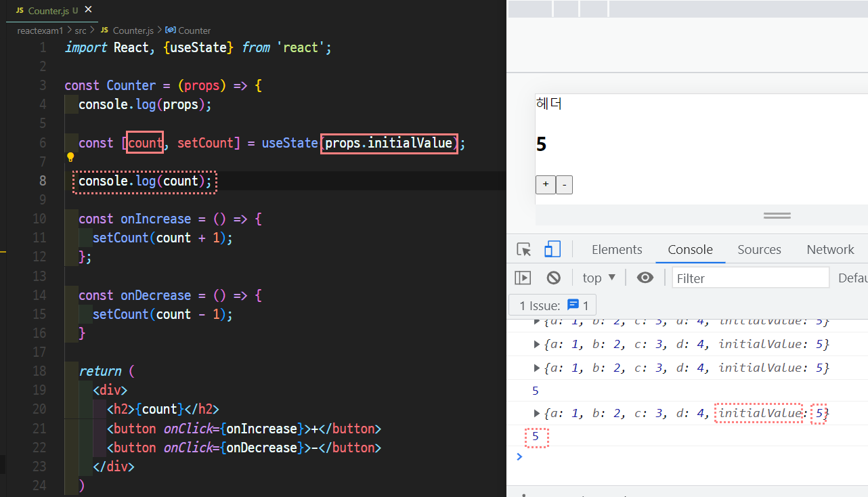Click the plus button in the page
The height and width of the screenshot is (497, 868).
pos(546,184)
